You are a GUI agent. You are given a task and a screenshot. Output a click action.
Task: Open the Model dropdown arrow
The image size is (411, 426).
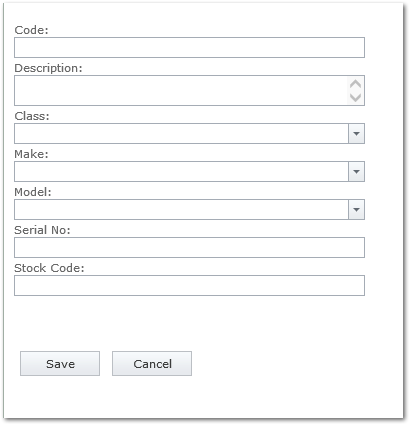pyautogui.click(x=356, y=209)
